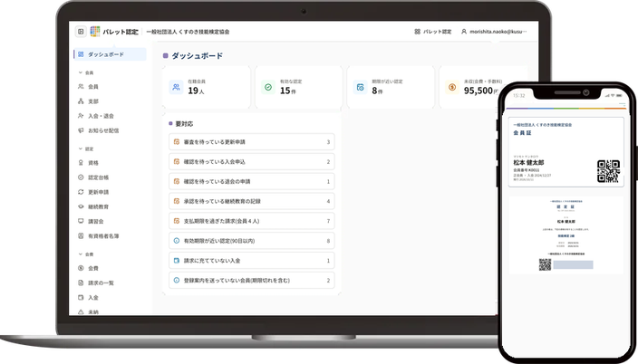Open 確認を待っている入会申込 row
This screenshot has height=364, width=638.
(x=251, y=161)
